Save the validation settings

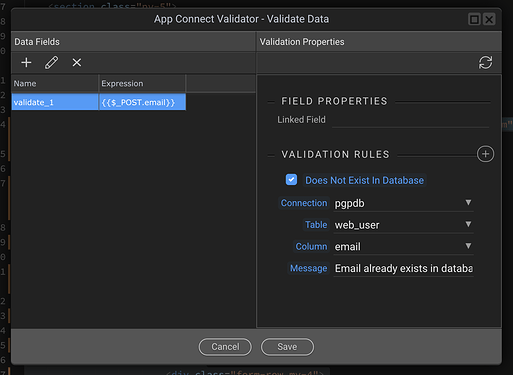point(287,347)
